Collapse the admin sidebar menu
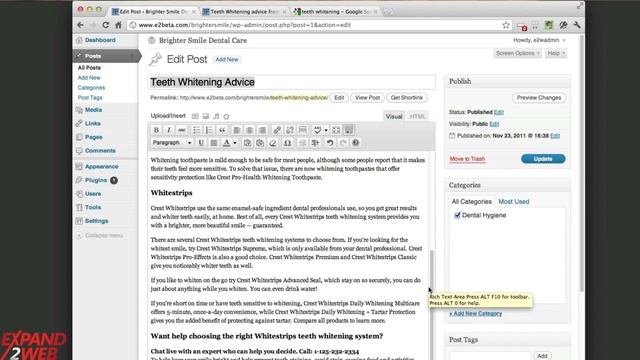Screen dimensions: 640x360 click(100, 236)
